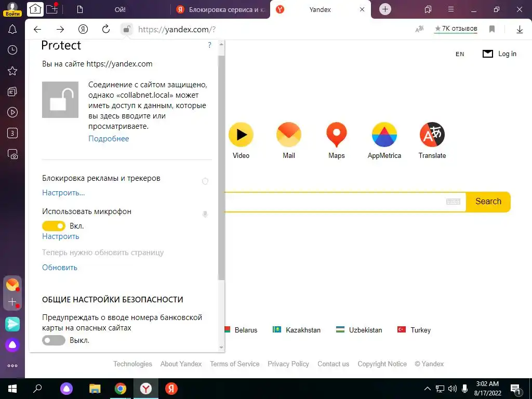Reload the current page
Image resolution: width=532 pixels, height=399 pixels.
pos(106,30)
